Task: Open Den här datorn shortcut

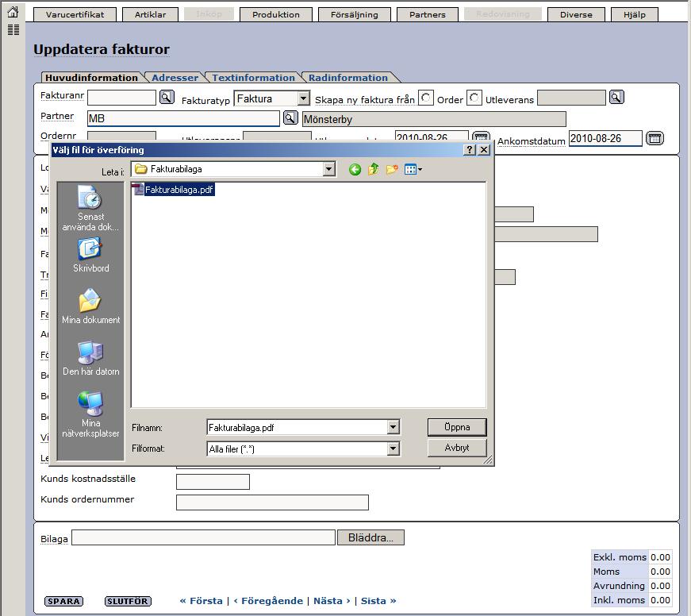Action: pos(90,359)
